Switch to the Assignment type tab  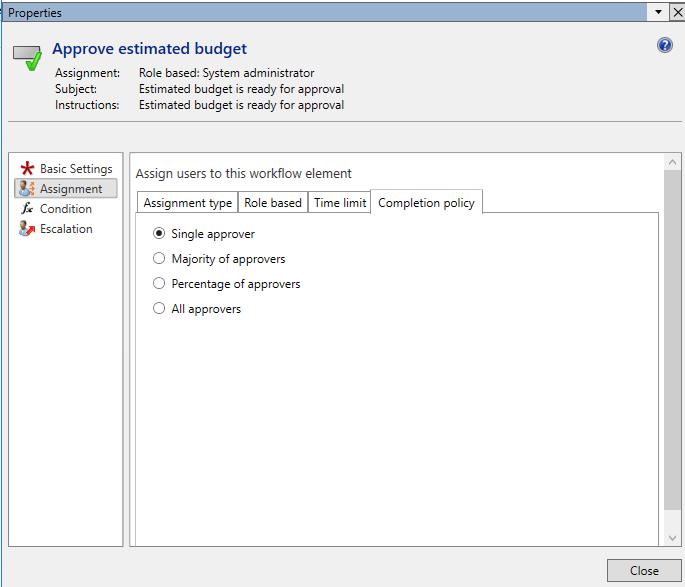coord(188,203)
